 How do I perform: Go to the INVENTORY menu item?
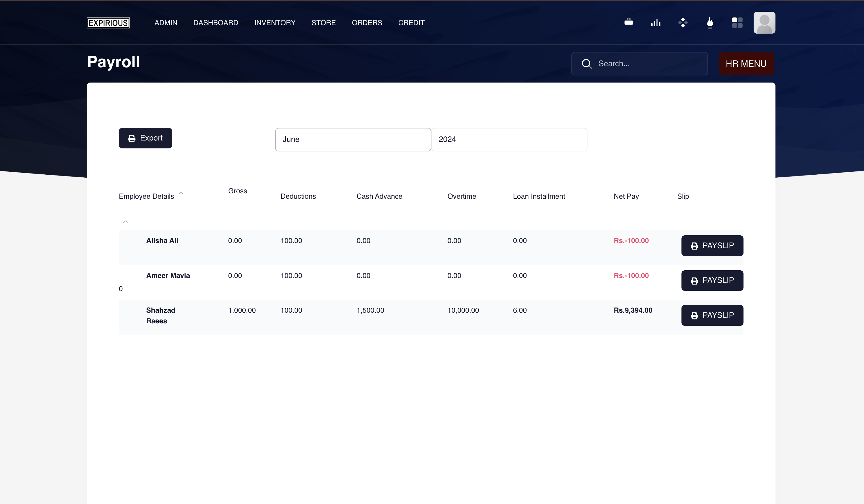coord(275,23)
